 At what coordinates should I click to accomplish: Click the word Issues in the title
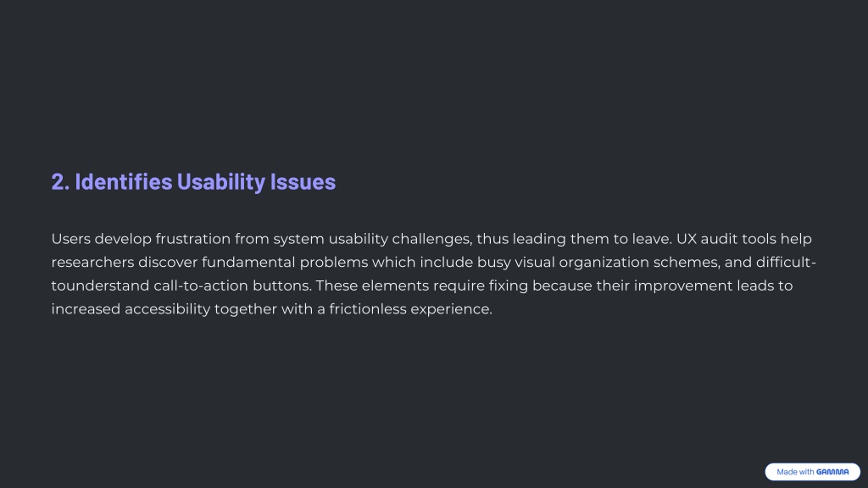[303, 181]
